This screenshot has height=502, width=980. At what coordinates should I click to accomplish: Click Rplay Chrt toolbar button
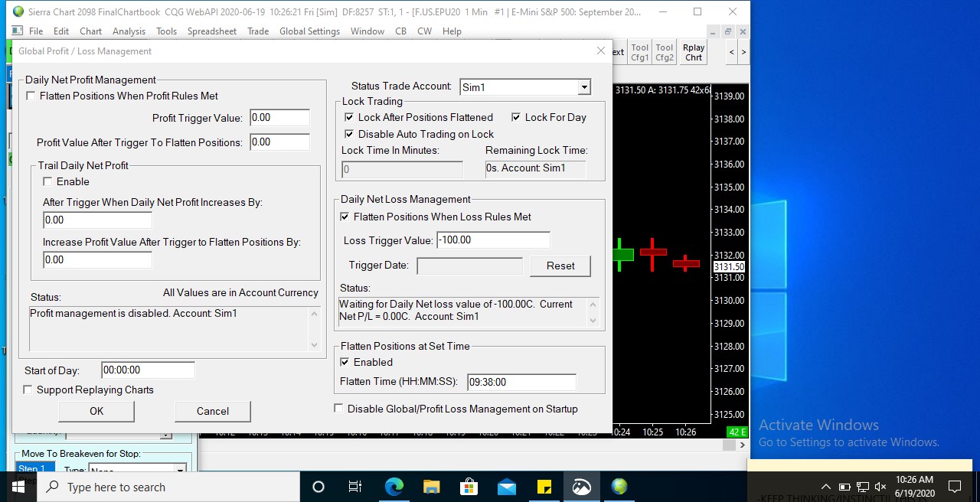point(694,52)
